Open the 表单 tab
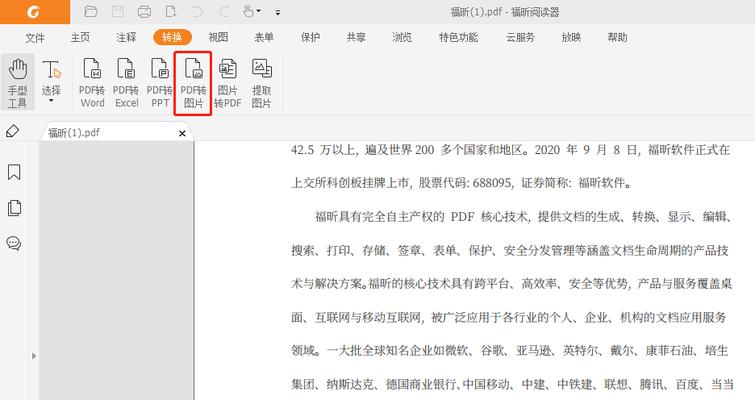The height and width of the screenshot is (400, 755). pyautogui.click(x=264, y=38)
